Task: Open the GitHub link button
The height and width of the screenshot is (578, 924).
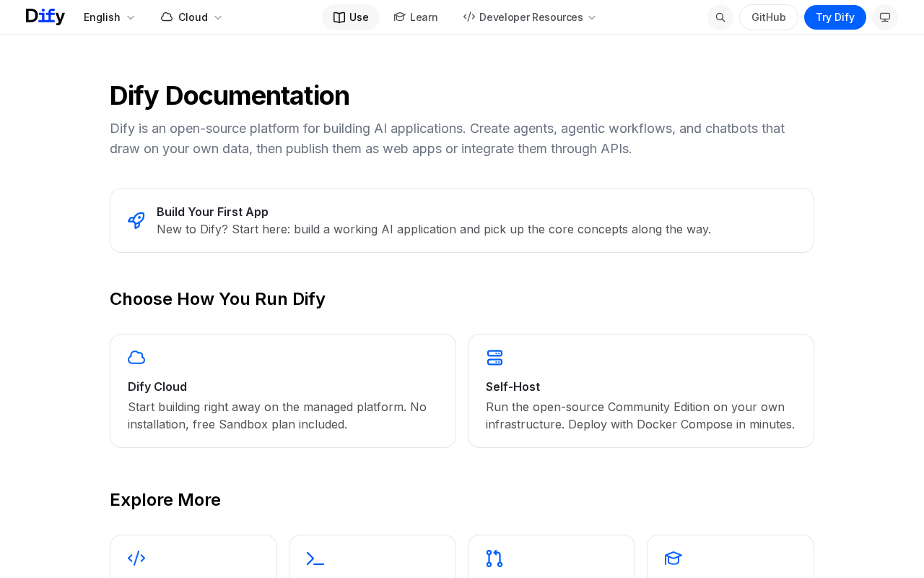Action: click(769, 17)
